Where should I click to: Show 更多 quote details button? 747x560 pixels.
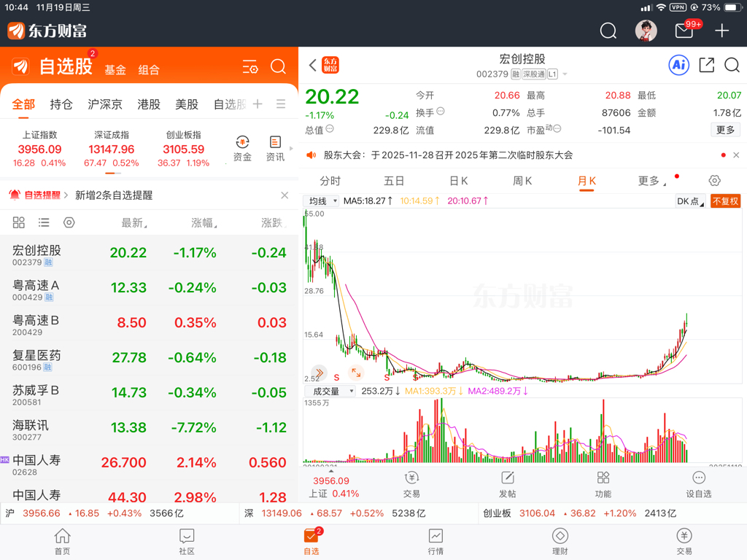coord(725,130)
